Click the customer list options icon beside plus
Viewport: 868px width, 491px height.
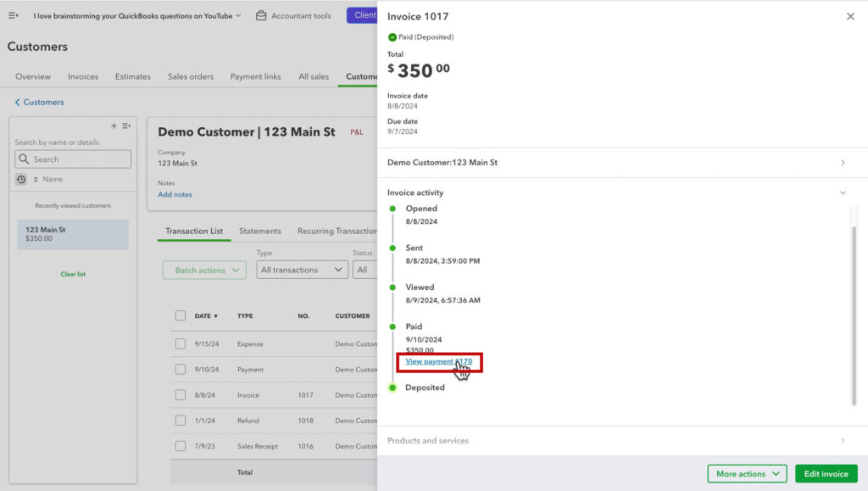click(126, 125)
